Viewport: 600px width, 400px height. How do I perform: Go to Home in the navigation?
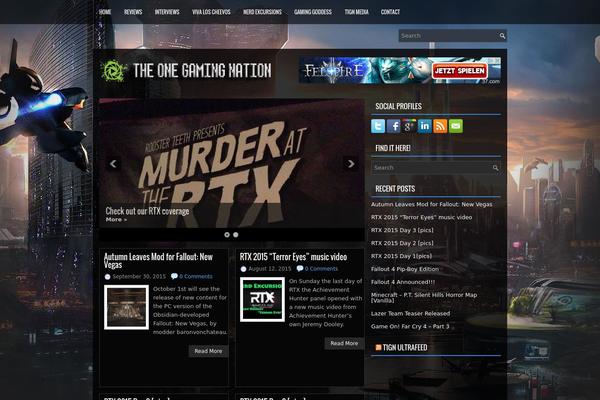coord(105,12)
